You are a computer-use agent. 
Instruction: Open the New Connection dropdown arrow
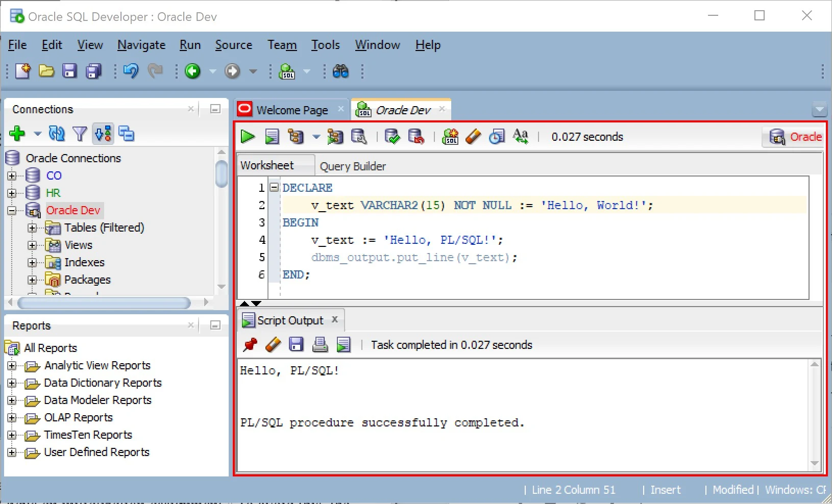(x=37, y=134)
